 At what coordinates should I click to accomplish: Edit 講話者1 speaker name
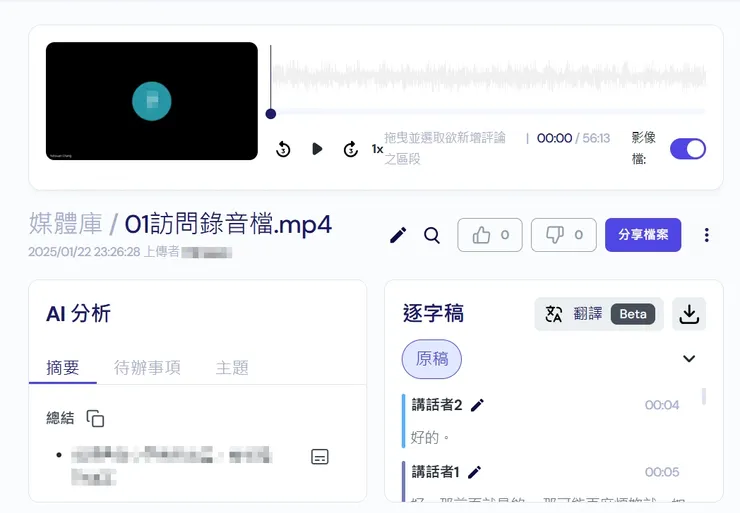[x=474, y=472]
